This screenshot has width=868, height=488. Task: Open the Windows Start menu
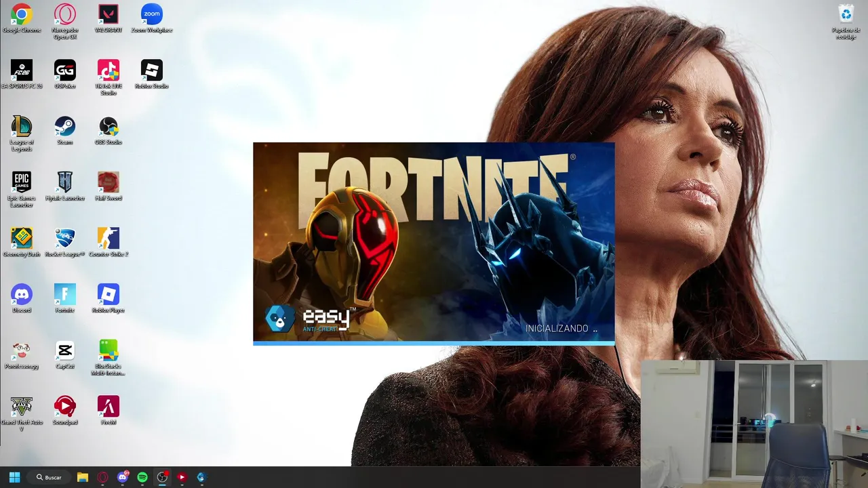tap(14, 477)
